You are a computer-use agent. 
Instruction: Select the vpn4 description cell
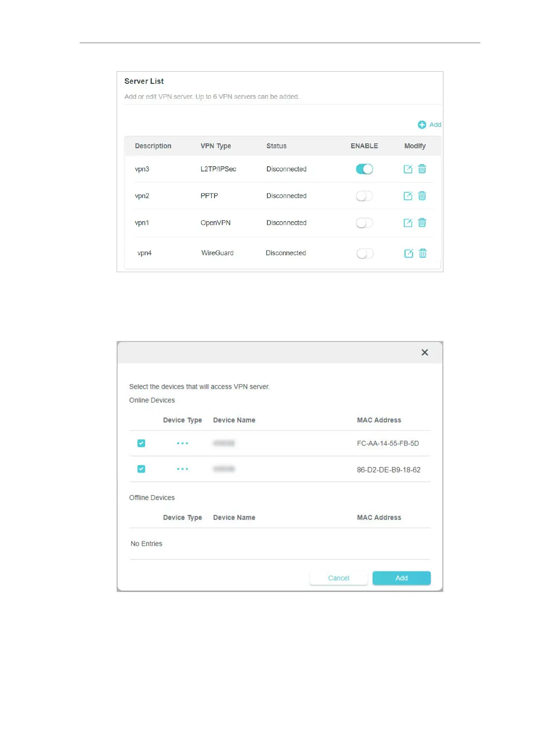pyautogui.click(x=144, y=253)
